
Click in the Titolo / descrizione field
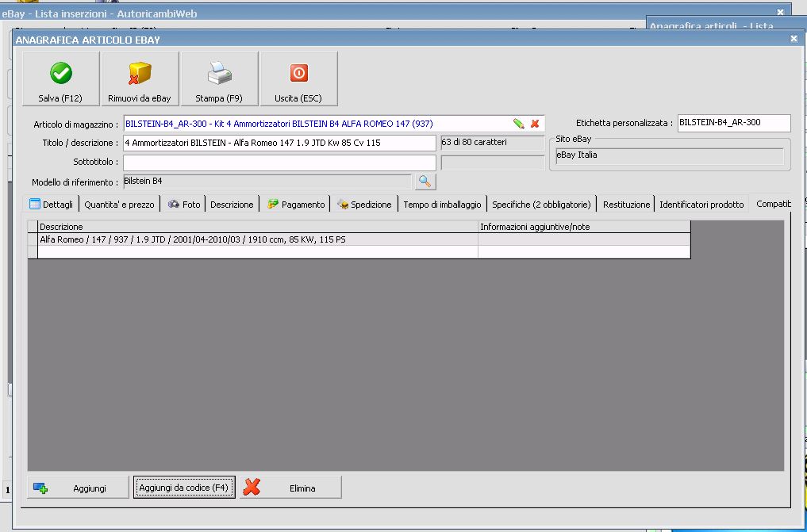pos(279,143)
